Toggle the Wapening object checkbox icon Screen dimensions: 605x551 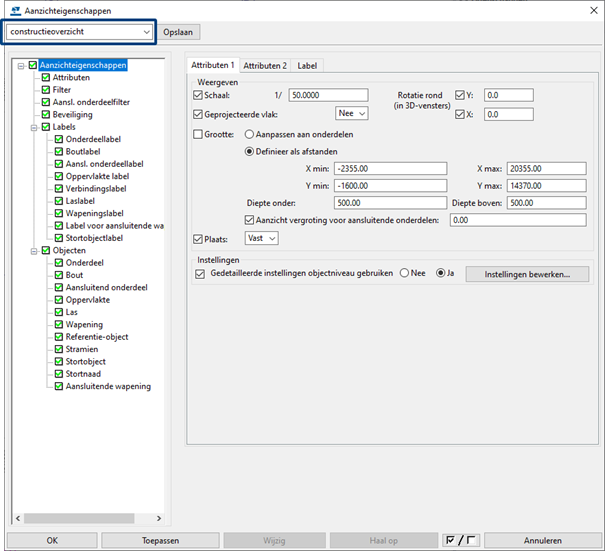pyautogui.click(x=58, y=324)
